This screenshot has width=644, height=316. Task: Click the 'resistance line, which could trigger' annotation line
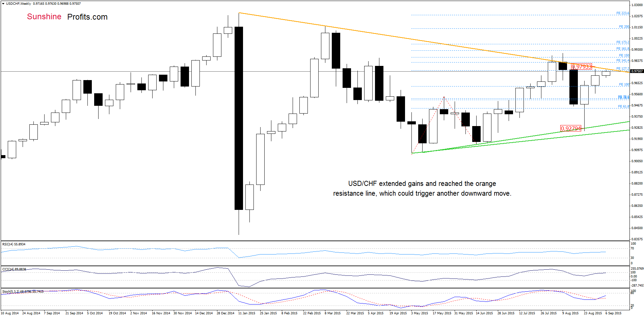click(x=422, y=193)
